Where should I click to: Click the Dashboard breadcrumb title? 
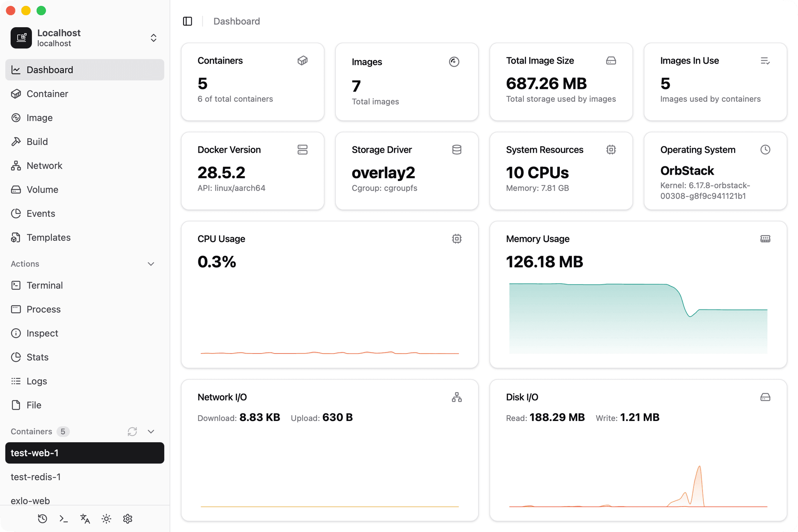pyautogui.click(x=237, y=21)
